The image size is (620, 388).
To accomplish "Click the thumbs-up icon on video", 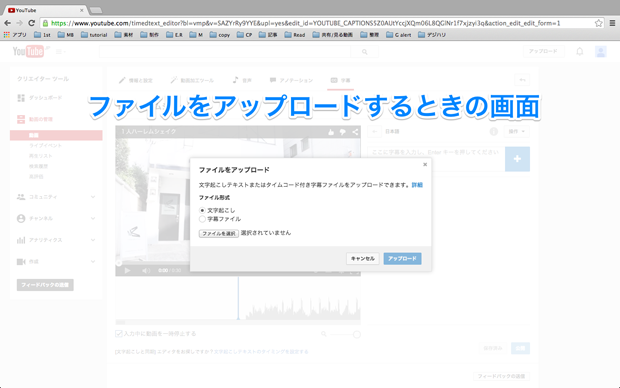I will tap(331, 132).
